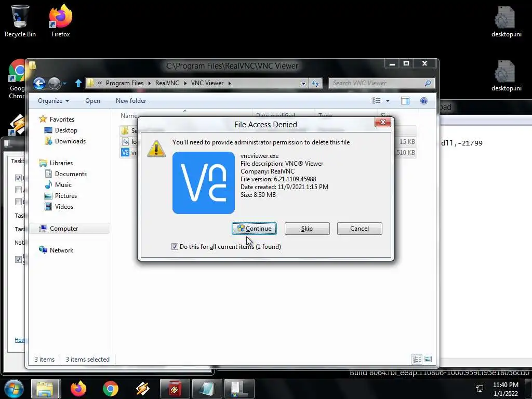
Task: Click File Explorer on the taskbar
Action: (x=45, y=389)
